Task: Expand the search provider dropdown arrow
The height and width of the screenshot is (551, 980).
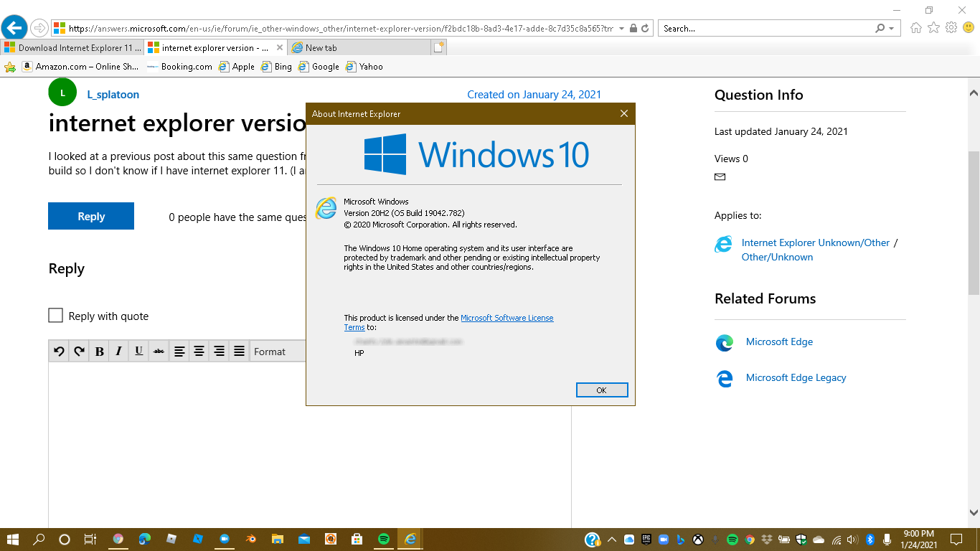Action: [892, 29]
